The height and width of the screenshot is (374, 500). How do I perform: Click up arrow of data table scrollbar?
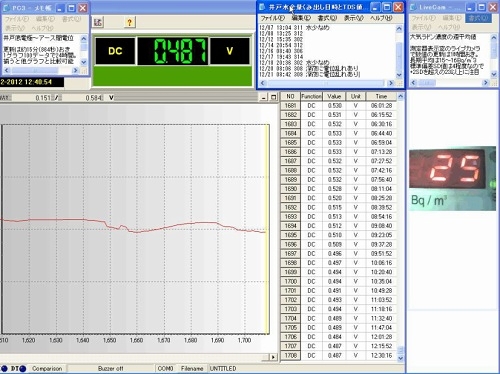[401, 96]
